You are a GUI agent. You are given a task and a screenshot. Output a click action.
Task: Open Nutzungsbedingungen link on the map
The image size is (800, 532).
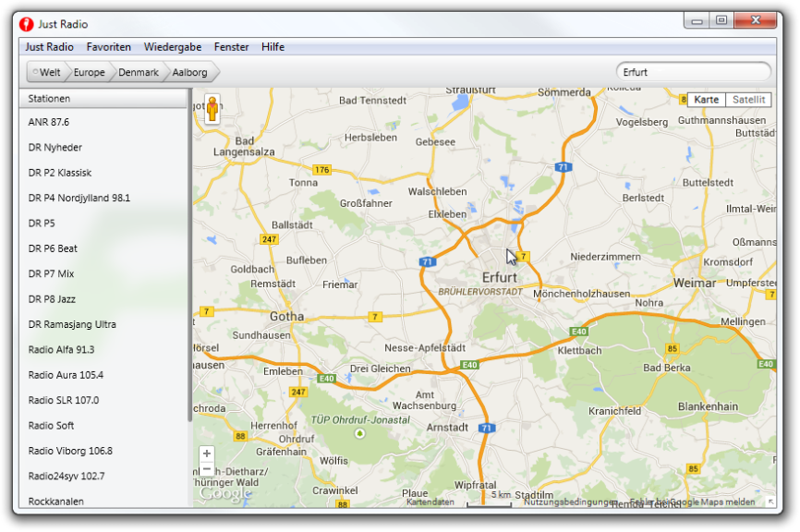pos(570,502)
